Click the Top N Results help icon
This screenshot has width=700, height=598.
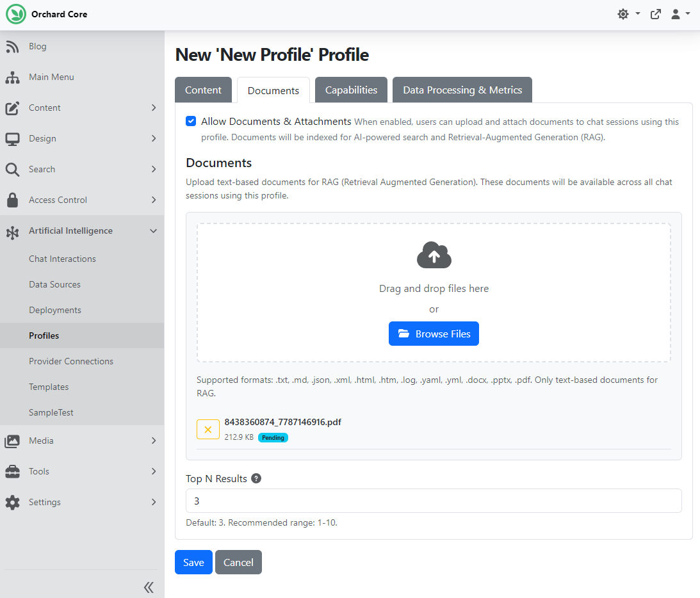[x=256, y=478]
